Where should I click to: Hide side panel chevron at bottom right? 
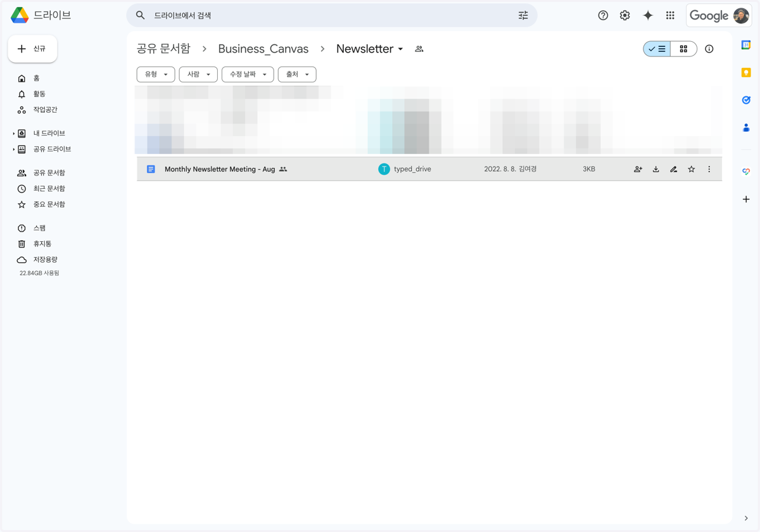click(746, 518)
